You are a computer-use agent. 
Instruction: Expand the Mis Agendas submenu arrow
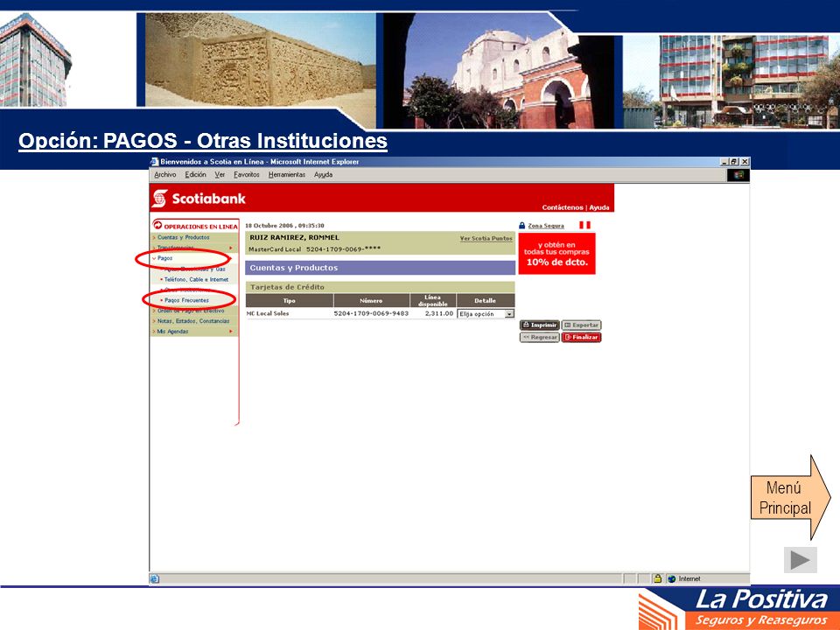point(231,332)
